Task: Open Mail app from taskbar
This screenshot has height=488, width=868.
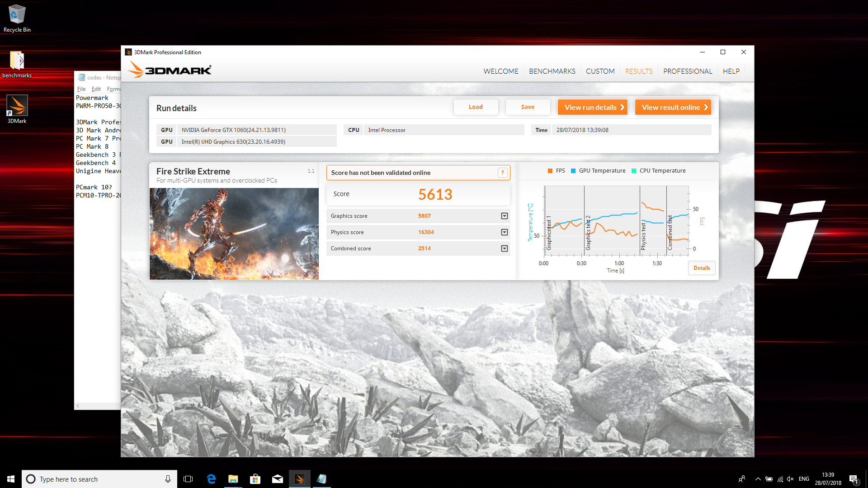Action: click(278, 479)
